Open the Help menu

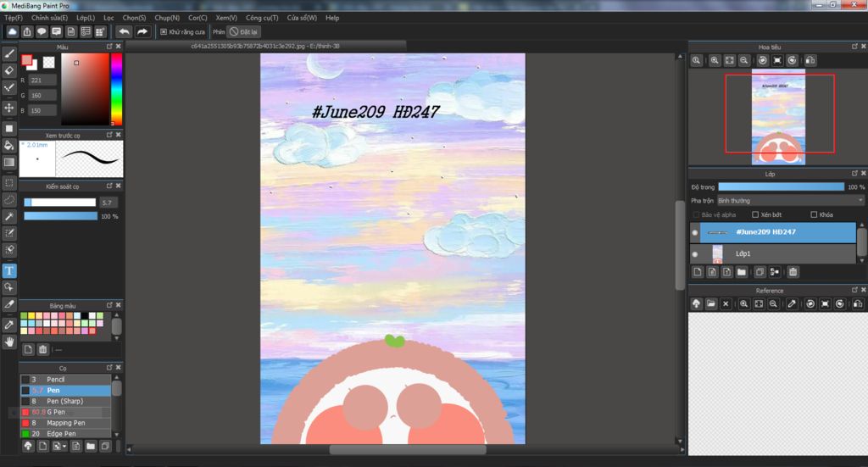pos(332,18)
